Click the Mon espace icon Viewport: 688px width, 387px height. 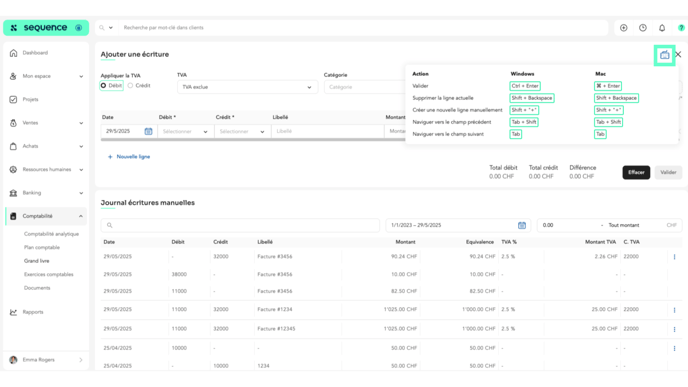[14, 76]
